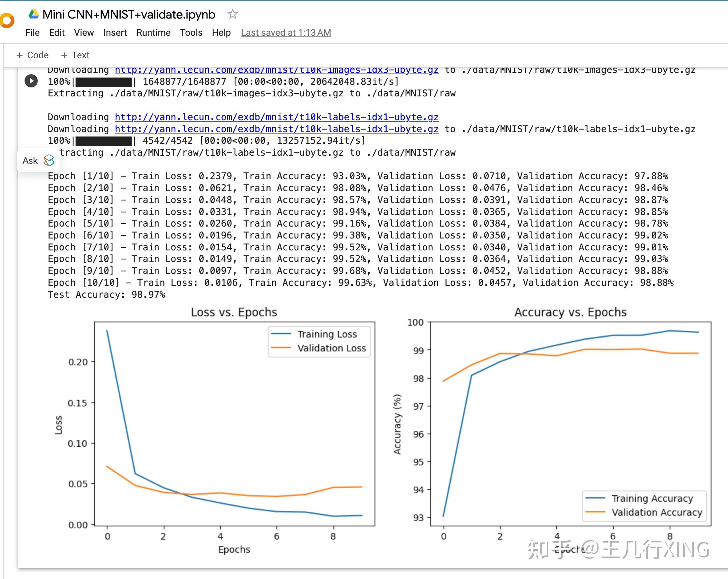
Task: Click the Colab logo icon
Action: coord(7,20)
